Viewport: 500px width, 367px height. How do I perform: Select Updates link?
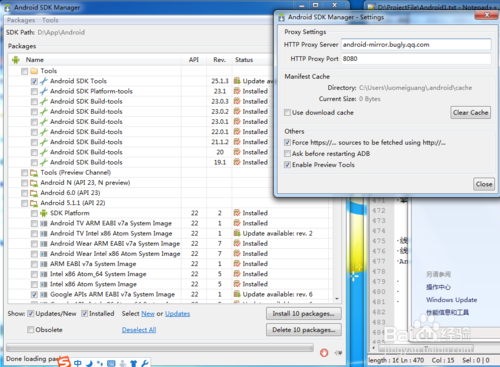[x=177, y=314]
